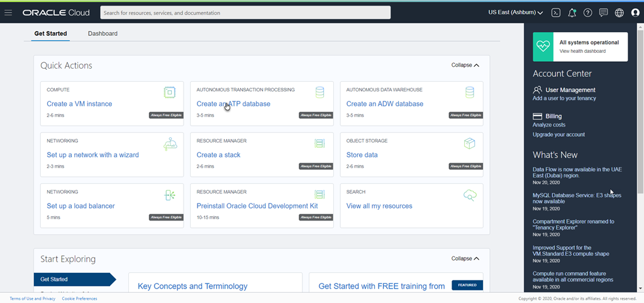Image resolution: width=644 pixels, height=303 pixels.
Task: Focus the resources search field
Action: [245, 13]
